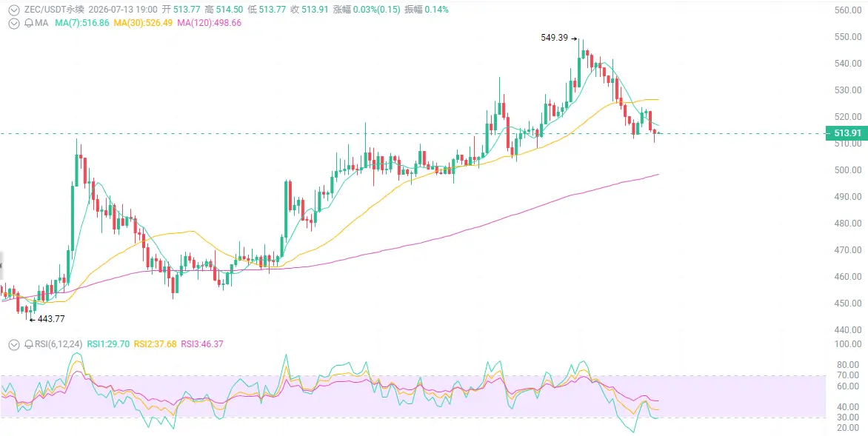Click the RSI axis 70.00 label
868x436 pixels.
849,375
